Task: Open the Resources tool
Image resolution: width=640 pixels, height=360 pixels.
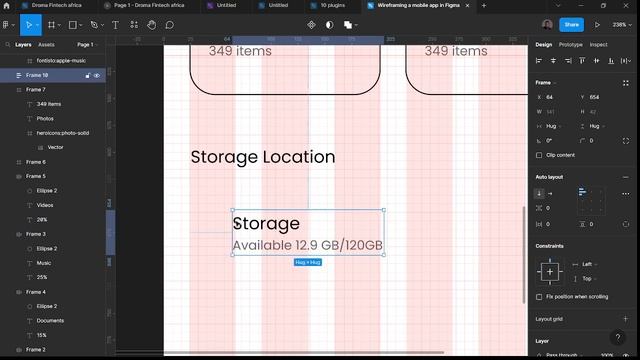Action: pyautogui.click(x=134, y=25)
